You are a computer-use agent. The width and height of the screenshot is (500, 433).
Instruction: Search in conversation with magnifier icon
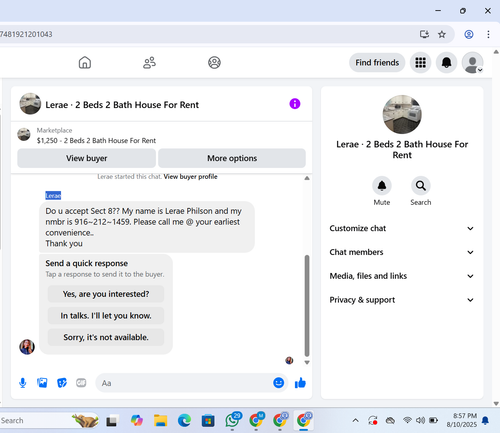click(x=421, y=186)
